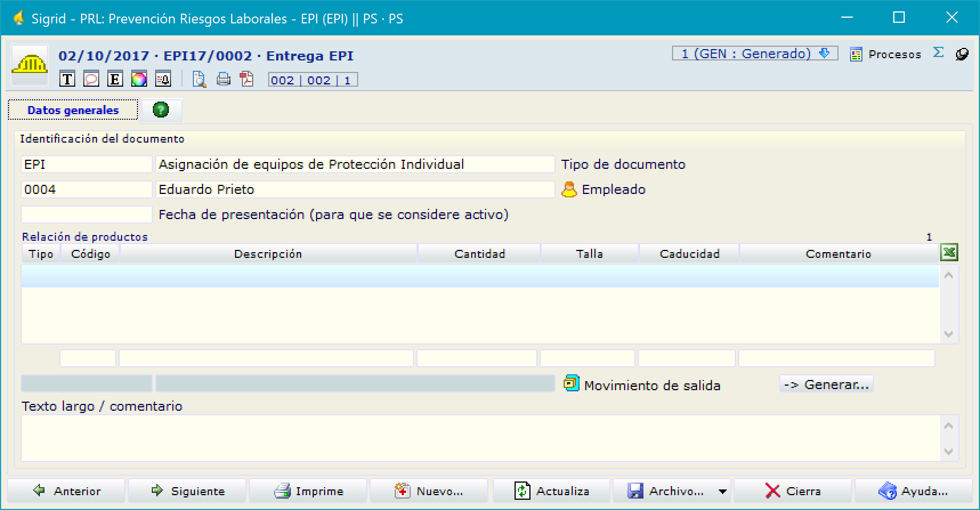Click the 'Asignación de equipos de Protección Individual' field

pos(355,164)
